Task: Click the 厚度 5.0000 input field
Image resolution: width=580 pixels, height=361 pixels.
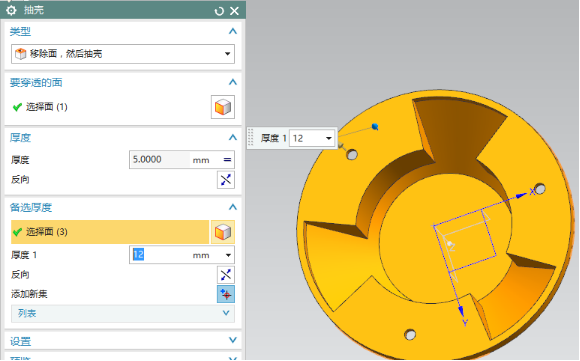Action: (x=160, y=160)
